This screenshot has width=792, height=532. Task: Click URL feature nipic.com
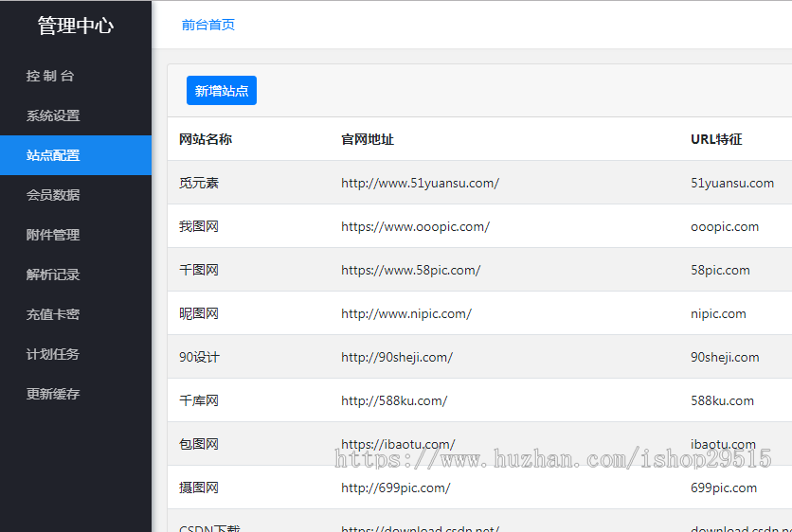pos(718,313)
